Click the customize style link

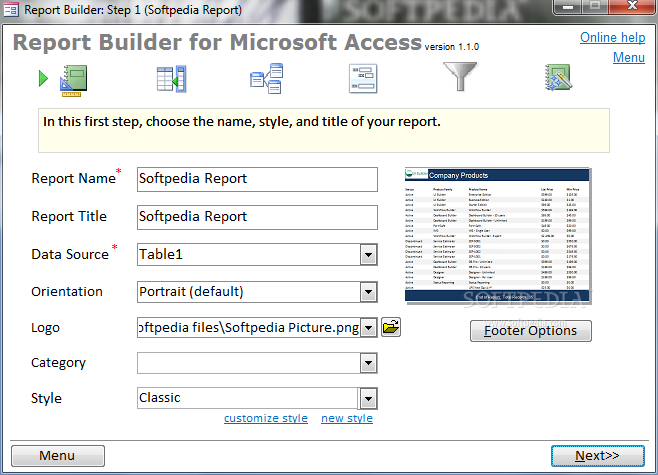coord(266,418)
